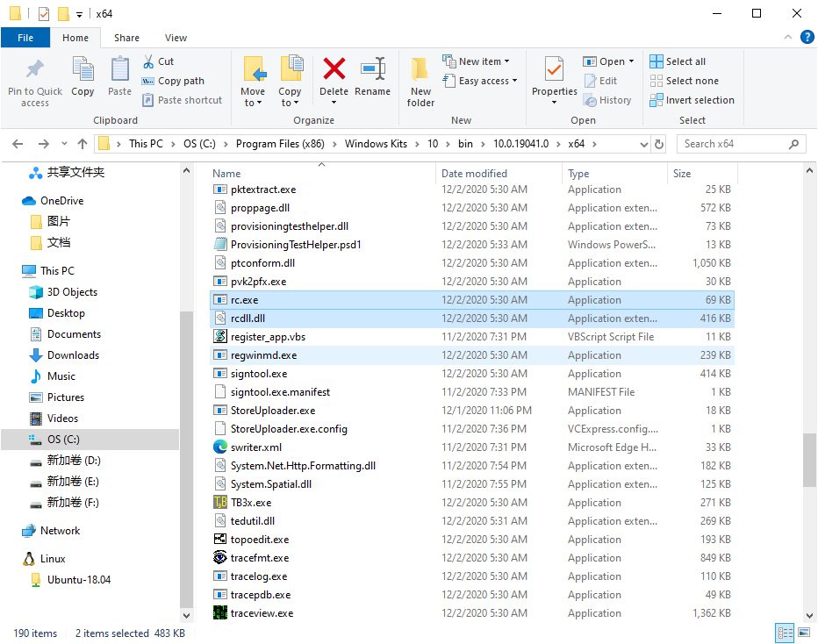Viewport: 818px width, 644px height.
Task: Click Invert selection
Action: coord(691,100)
